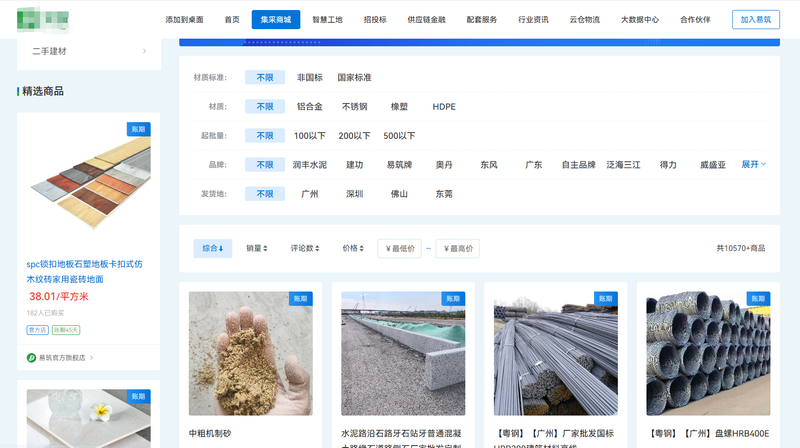Sort products by 综合

[213, 248]
